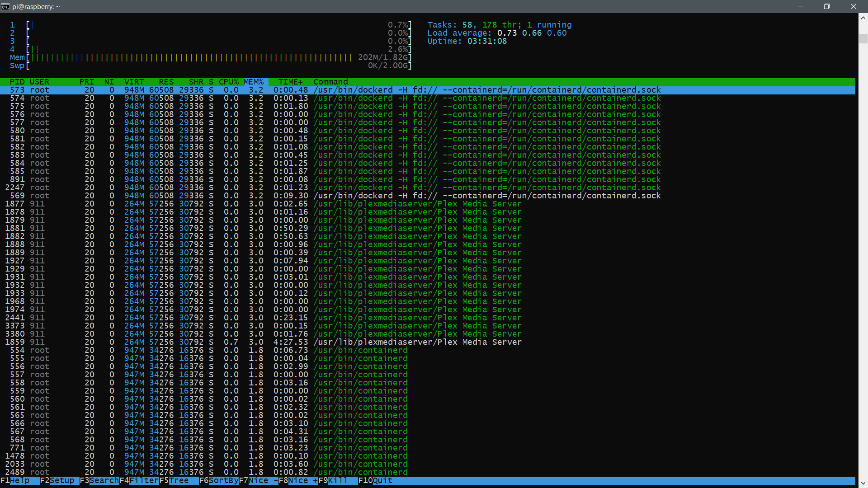The height and width of the screenshot is (488, 868).
Task: Click the Tasks: 58, 178 thr summary
Action: tap(500, 25)
